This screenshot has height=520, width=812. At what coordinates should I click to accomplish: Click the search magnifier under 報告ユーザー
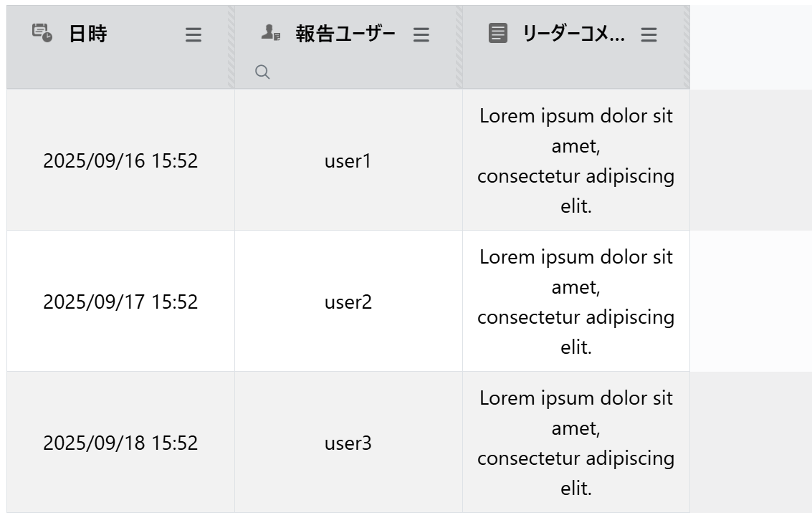coord(262,72)
